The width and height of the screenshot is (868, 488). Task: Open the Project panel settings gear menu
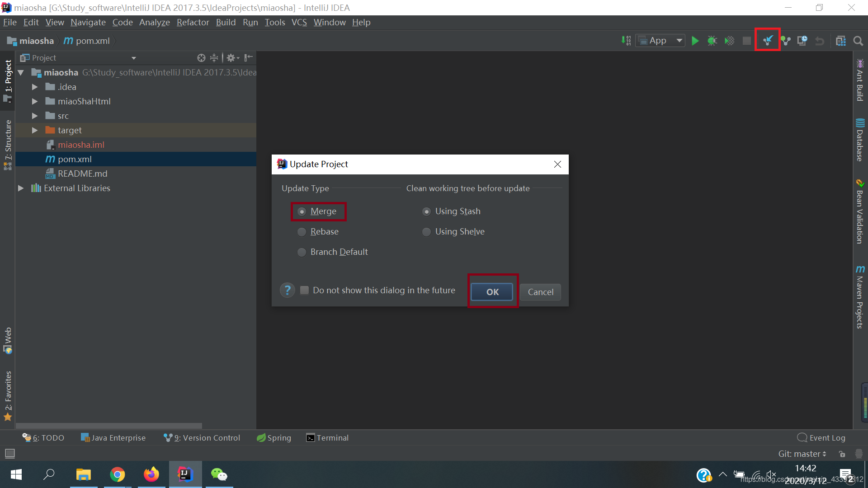pos(232,58)
